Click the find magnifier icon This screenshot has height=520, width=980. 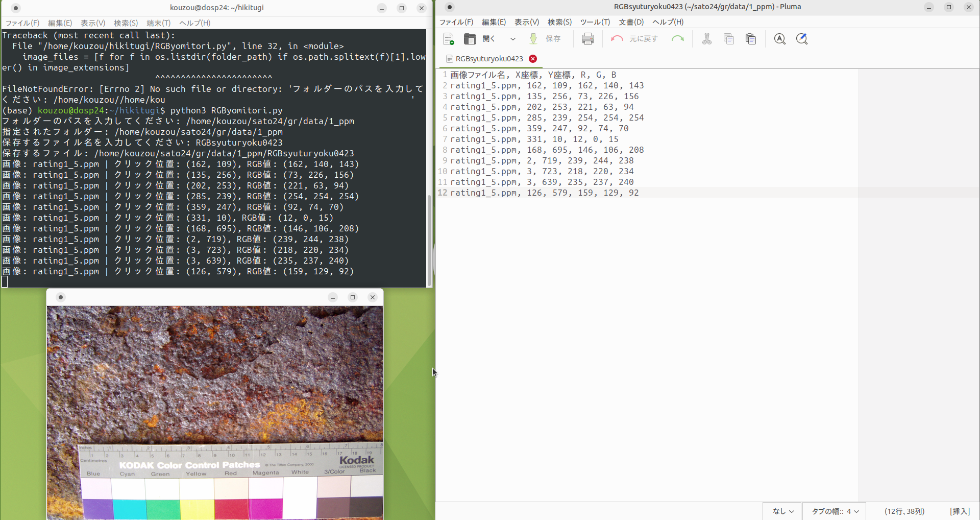tap(780, 39)
